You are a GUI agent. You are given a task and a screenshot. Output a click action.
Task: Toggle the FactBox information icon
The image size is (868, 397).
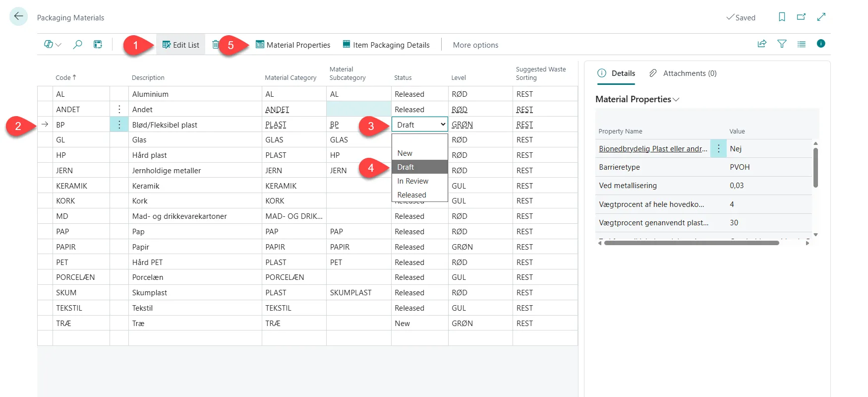pos(821,44)
